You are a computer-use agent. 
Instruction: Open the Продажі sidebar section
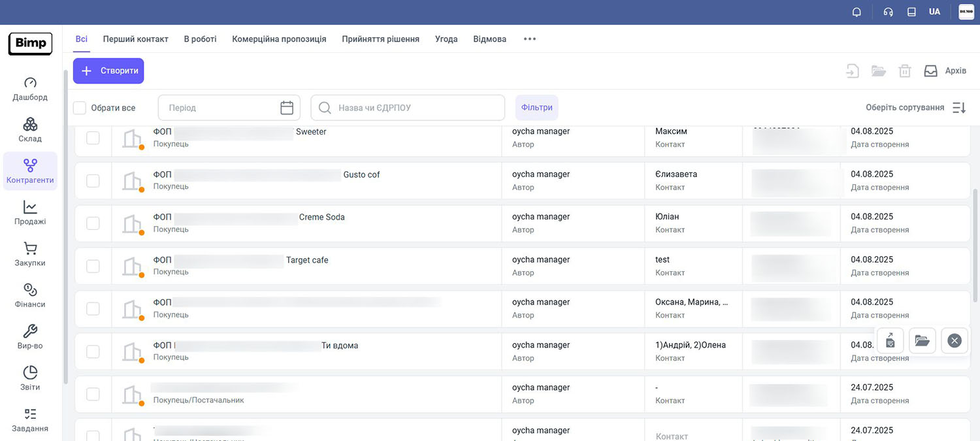coord(30,214)
